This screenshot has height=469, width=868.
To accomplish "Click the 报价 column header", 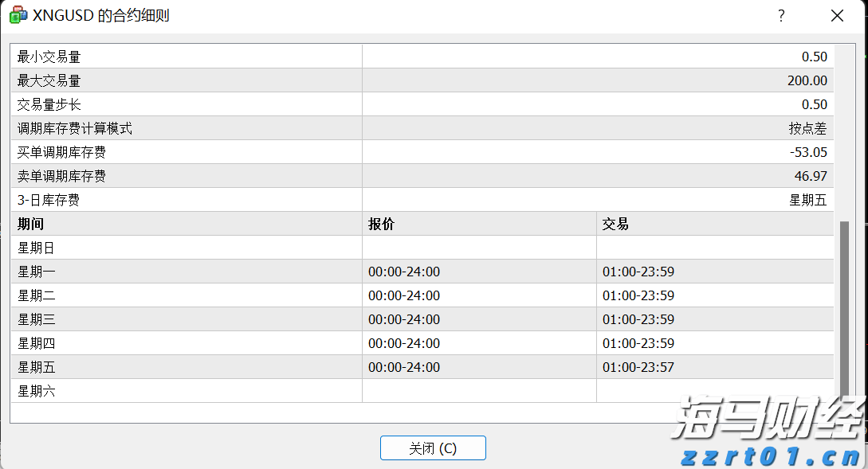I will coord(383,224).
